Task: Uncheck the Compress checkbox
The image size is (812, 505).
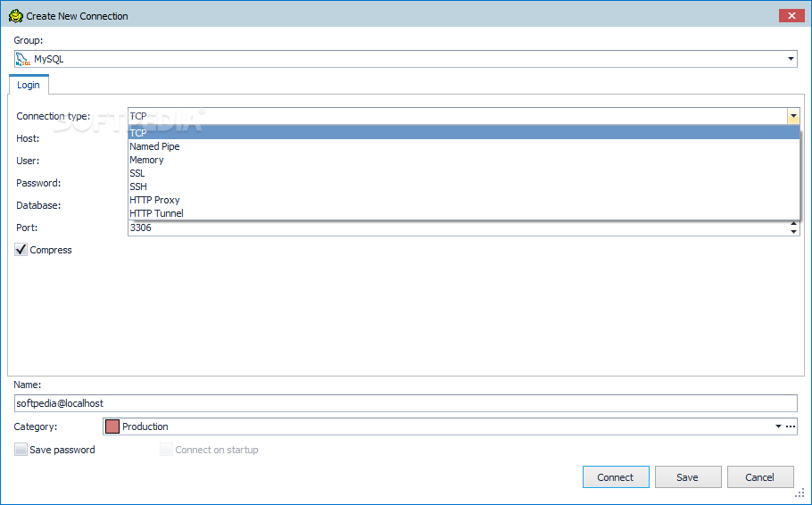Action: pyautogui.click(x=21, y=250)
